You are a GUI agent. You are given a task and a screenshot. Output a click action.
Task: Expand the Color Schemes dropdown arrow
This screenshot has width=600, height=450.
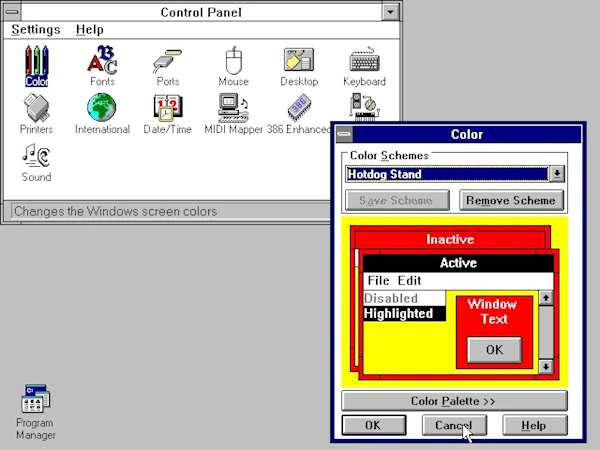click(x=557, y=174)
